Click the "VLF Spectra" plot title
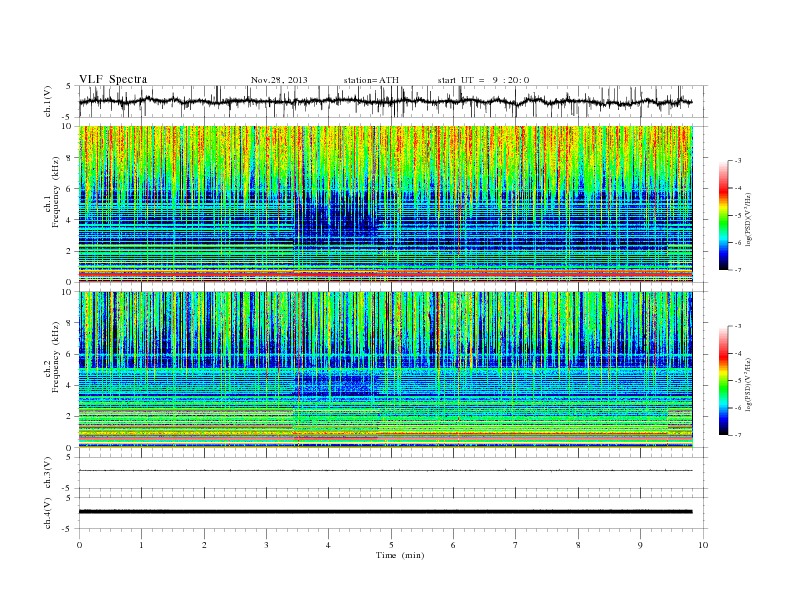Screen dimensions: 792x612 point(113,79)
